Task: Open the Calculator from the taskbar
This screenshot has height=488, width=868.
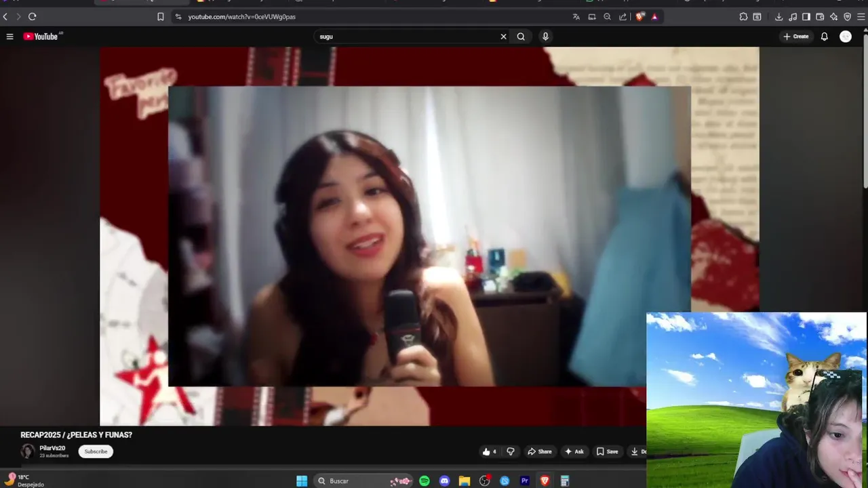Action: [x=564, y=481]
